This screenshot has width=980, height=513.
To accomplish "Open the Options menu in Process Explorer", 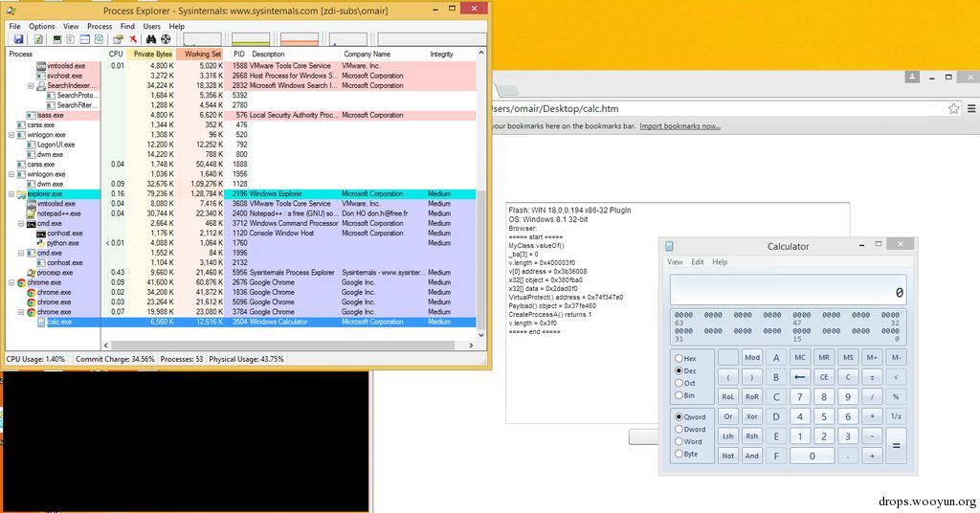I will coord(42,26).
